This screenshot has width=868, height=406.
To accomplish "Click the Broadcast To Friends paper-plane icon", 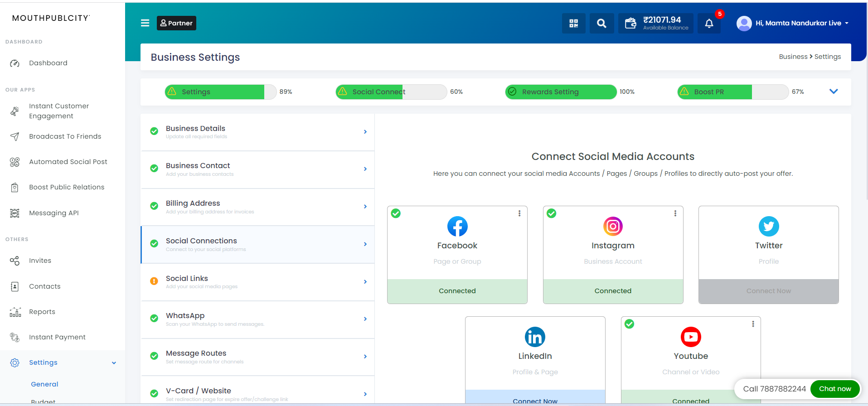I will (15, 136).
